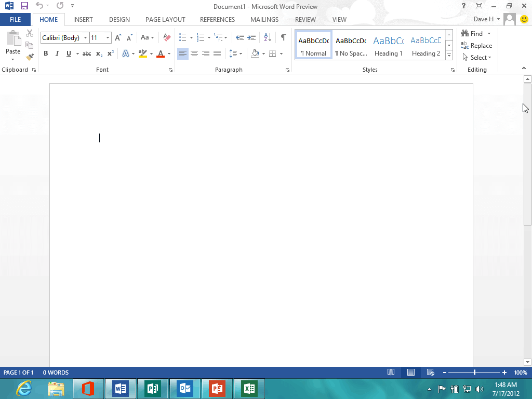Select the Format Painter brush
The width and height of the screenshot is (532, 399).
point(30,57)
